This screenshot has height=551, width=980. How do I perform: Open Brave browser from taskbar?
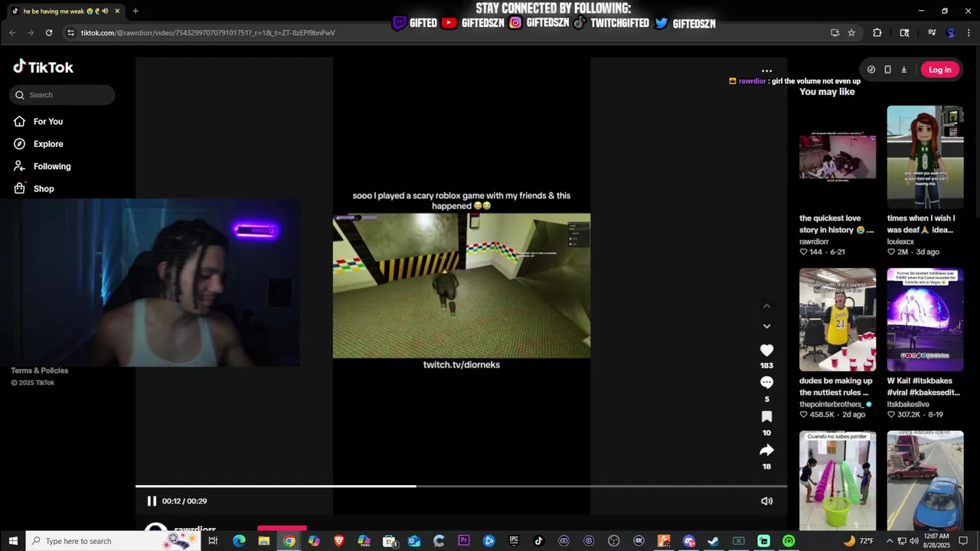tap(339, 541)
